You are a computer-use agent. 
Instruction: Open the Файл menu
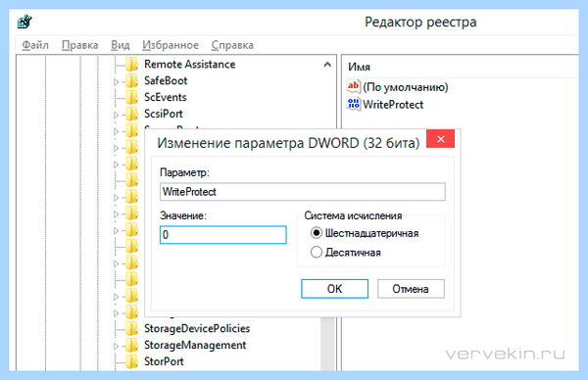(35, 45)
